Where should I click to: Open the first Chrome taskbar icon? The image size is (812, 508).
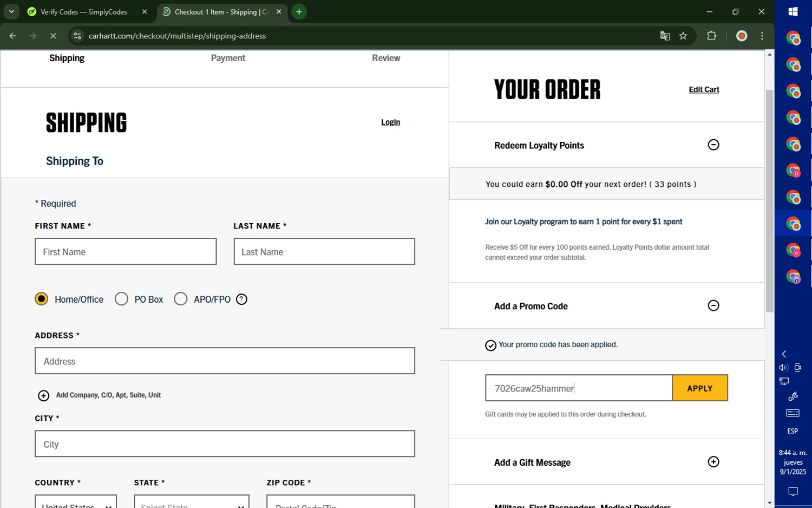pyautogui.click(x=793, y=38)
